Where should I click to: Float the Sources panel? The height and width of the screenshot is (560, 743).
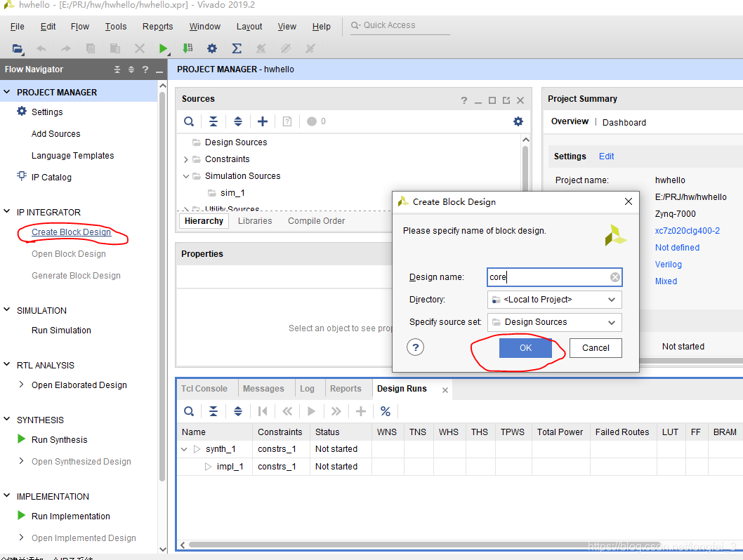pyautogui.click(x=506, y=100)
